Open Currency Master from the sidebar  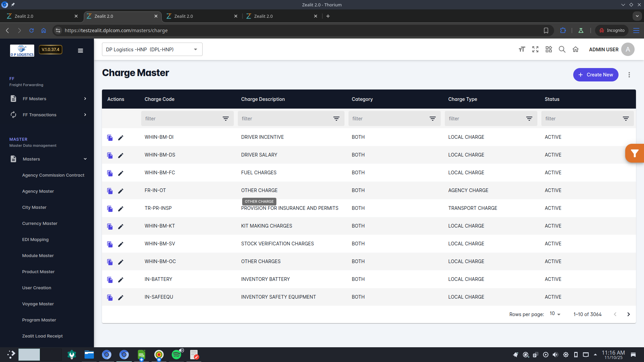tap(40, 224)
